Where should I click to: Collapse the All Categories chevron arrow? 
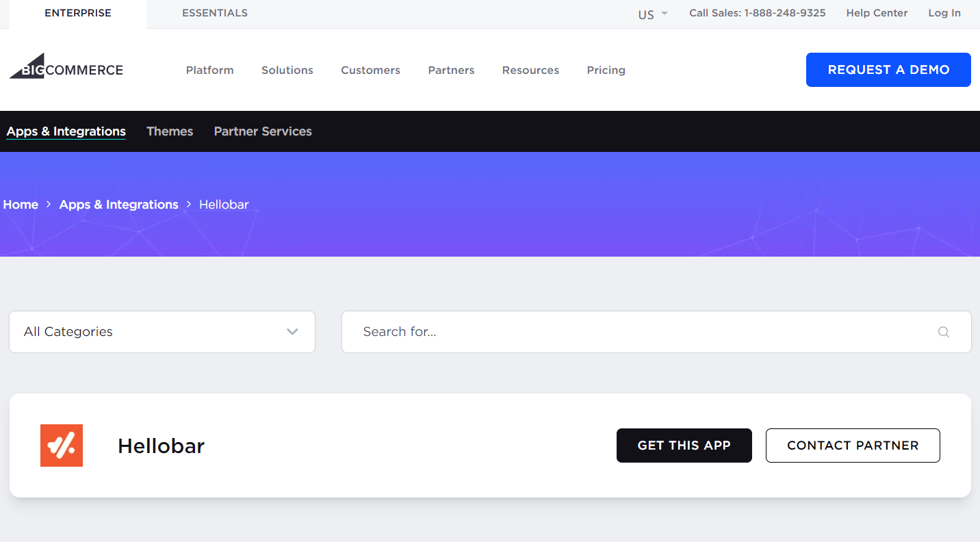click(293, 331)
